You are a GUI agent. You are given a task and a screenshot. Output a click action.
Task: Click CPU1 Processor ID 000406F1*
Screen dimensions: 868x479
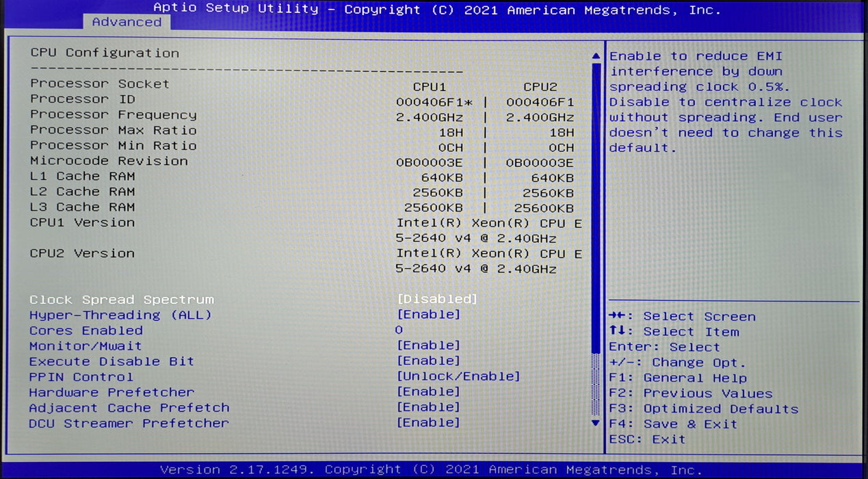[x=434, y=103]
